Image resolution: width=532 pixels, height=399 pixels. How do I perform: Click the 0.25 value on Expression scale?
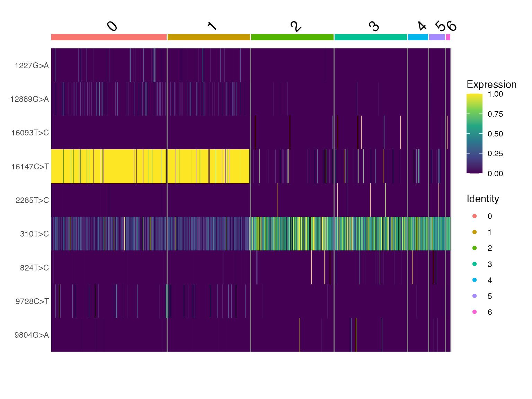pos(495,154)
